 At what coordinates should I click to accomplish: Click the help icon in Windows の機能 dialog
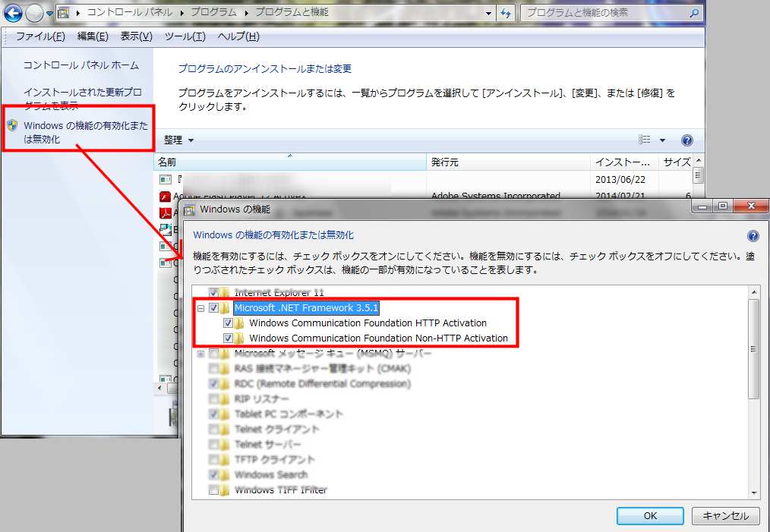(x=753, y=235)
